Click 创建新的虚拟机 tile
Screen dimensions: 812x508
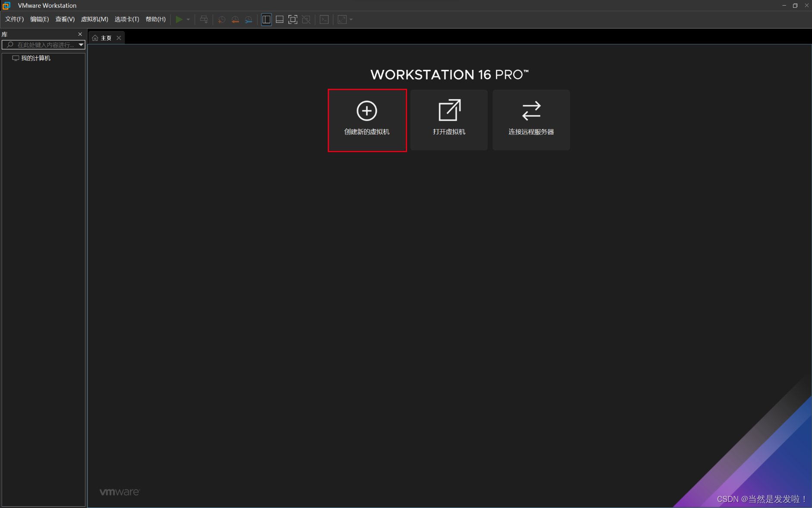coord(367,120)
